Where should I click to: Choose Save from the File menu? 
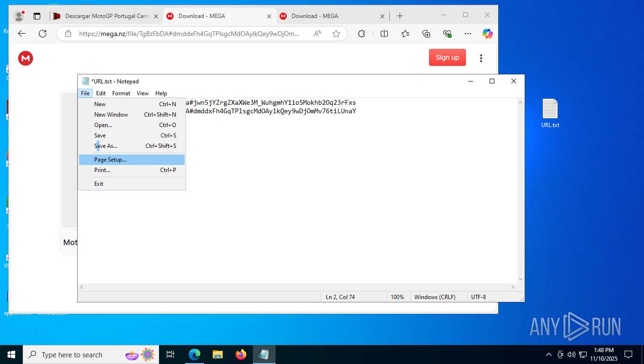(132, 136)
